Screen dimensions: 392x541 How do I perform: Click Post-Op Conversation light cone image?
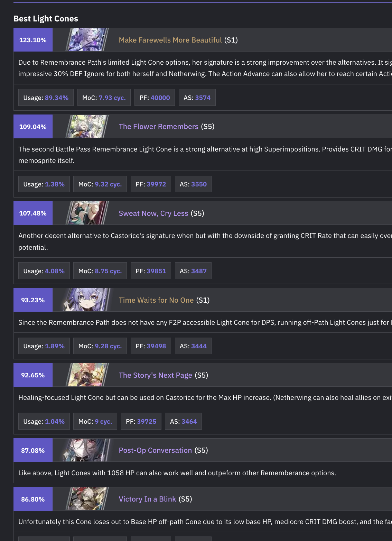pyautogui.click(x=87, y=450)
